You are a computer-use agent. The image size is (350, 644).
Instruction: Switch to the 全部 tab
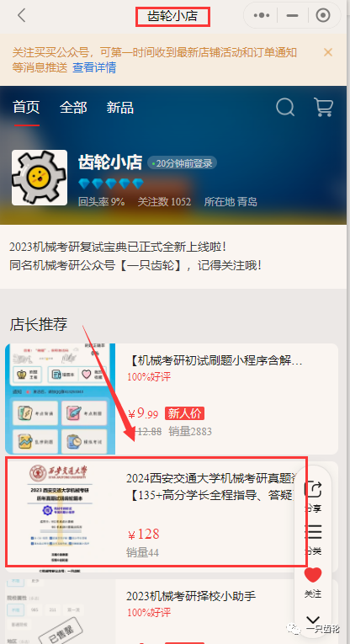coord(73,108)
